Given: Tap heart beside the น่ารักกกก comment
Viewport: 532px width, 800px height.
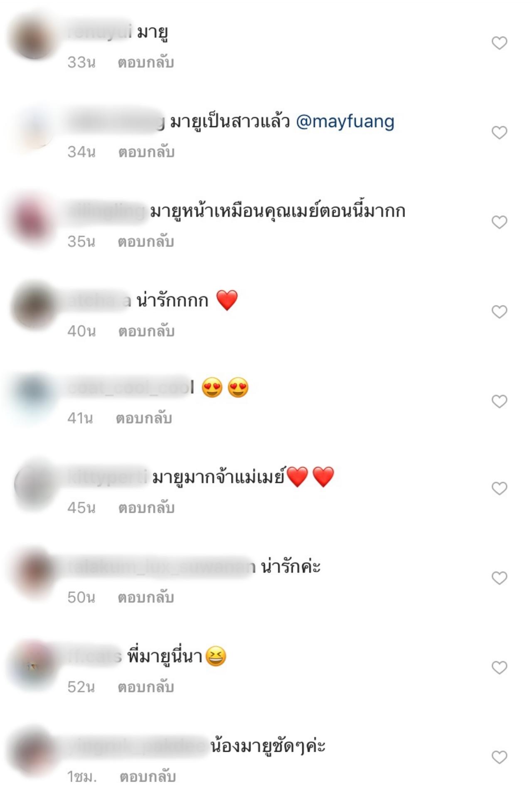Looking at the screenshot, I should coord(499,312).
